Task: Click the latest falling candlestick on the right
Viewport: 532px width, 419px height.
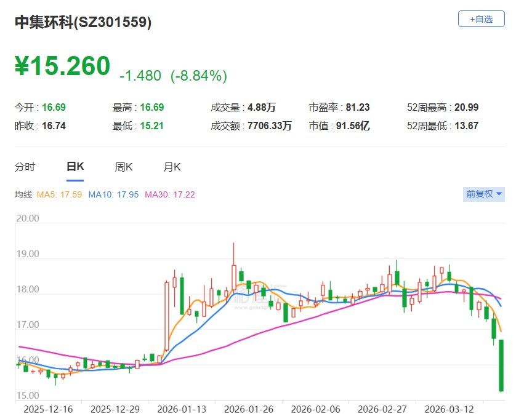Action: pos(501,366)
